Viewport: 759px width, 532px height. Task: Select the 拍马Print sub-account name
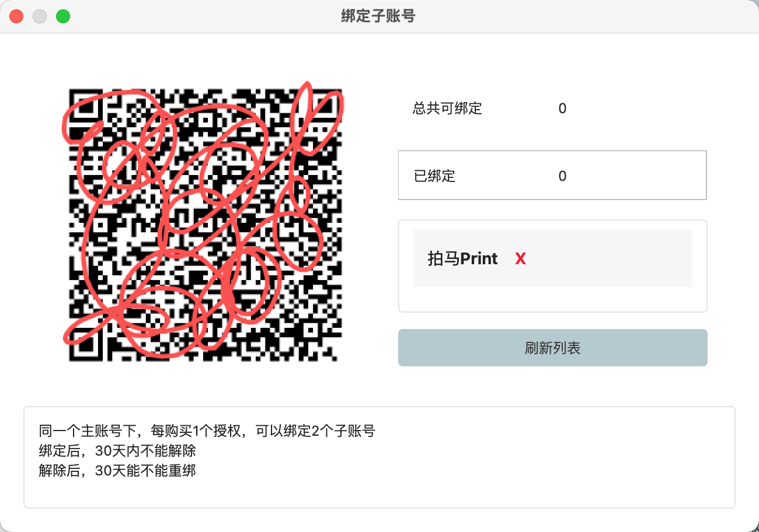(462, 259)
